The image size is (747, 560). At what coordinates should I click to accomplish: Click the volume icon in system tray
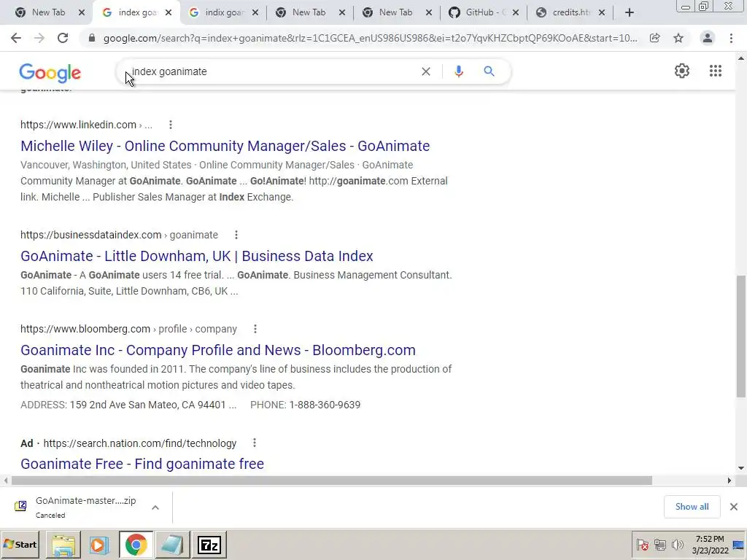677,544
